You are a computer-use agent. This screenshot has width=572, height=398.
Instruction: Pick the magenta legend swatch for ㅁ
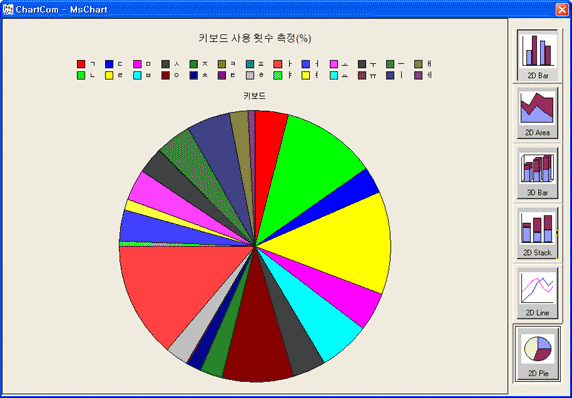pos(137,64)
